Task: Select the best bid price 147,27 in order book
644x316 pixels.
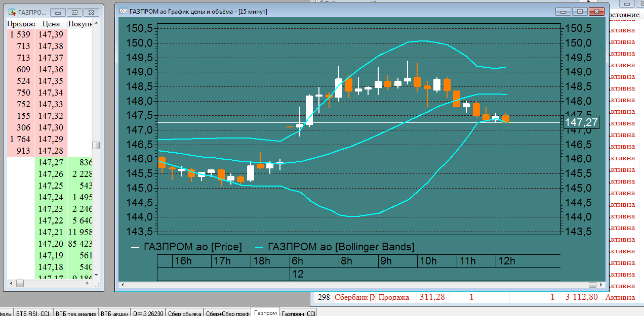Action: coord(51,162)
